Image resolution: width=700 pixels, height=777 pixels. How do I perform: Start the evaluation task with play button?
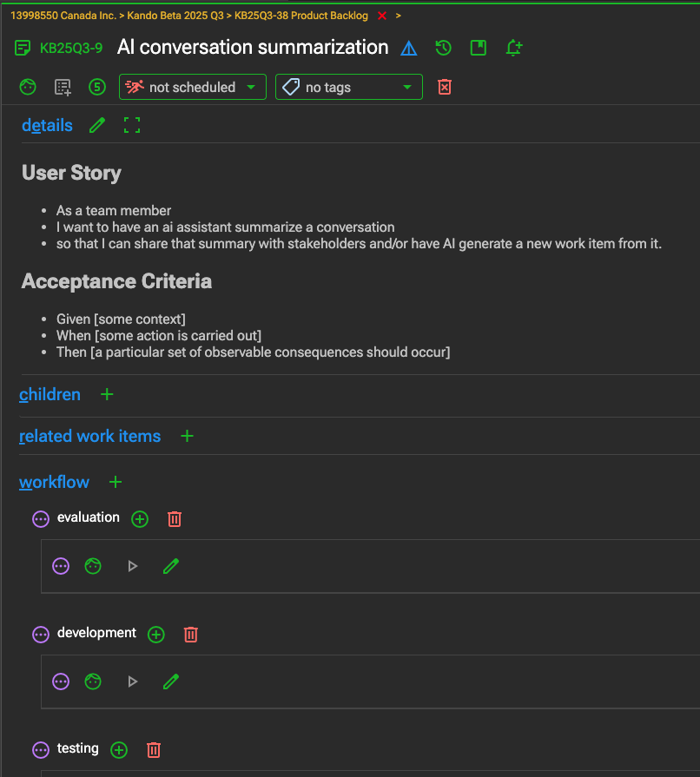coord(132,566)
